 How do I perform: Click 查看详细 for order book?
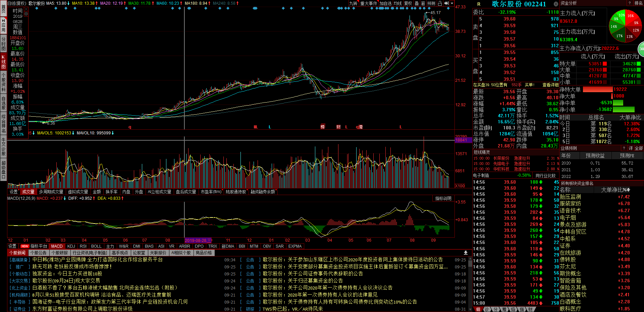pyautogui.click(x=550, y=85)
